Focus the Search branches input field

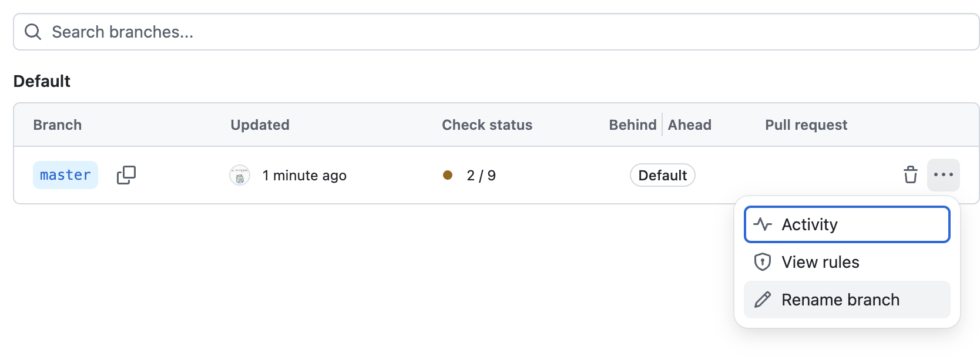[x=505, y=32]
